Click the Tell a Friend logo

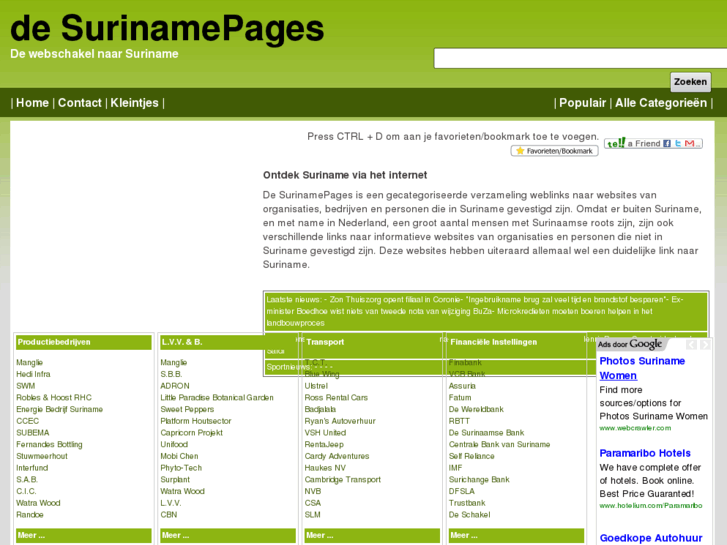point(617,143)
